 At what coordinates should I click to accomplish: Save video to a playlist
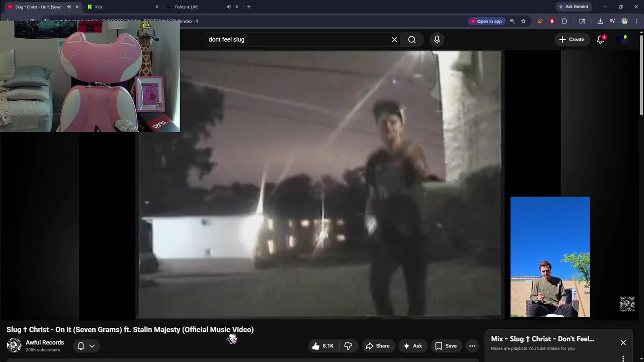click(x=446, y=346)
